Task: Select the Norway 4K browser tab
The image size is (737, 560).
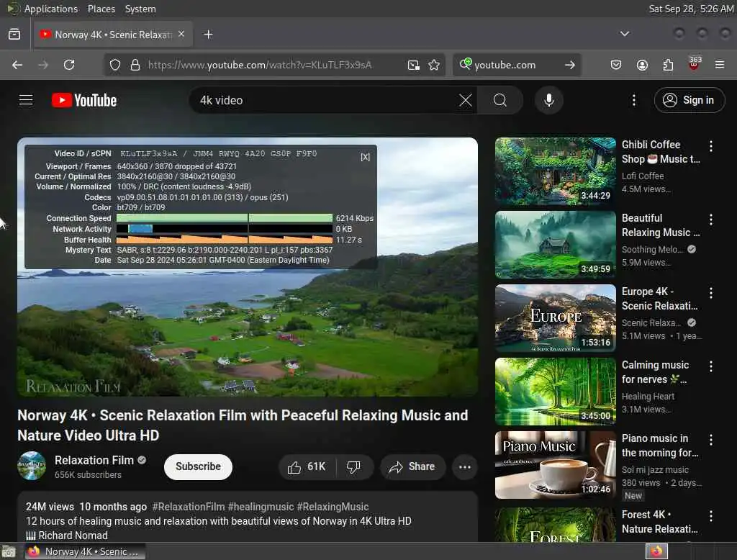Action: [x=113, y=35]
